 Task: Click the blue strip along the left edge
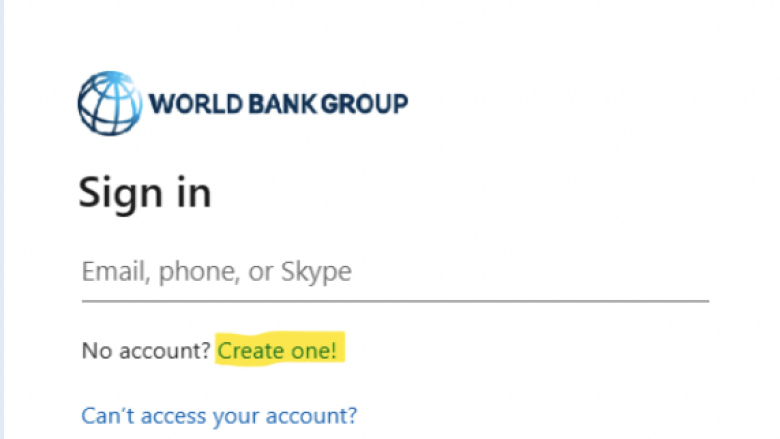tap(2, 219)
